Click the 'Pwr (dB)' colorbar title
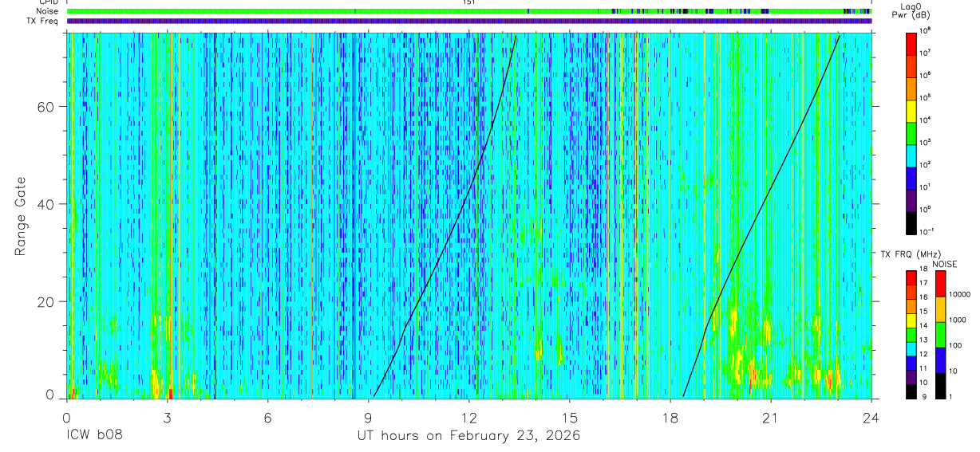Image resolution: width=980 pixels, height=452 pixels. pos(911,16)
